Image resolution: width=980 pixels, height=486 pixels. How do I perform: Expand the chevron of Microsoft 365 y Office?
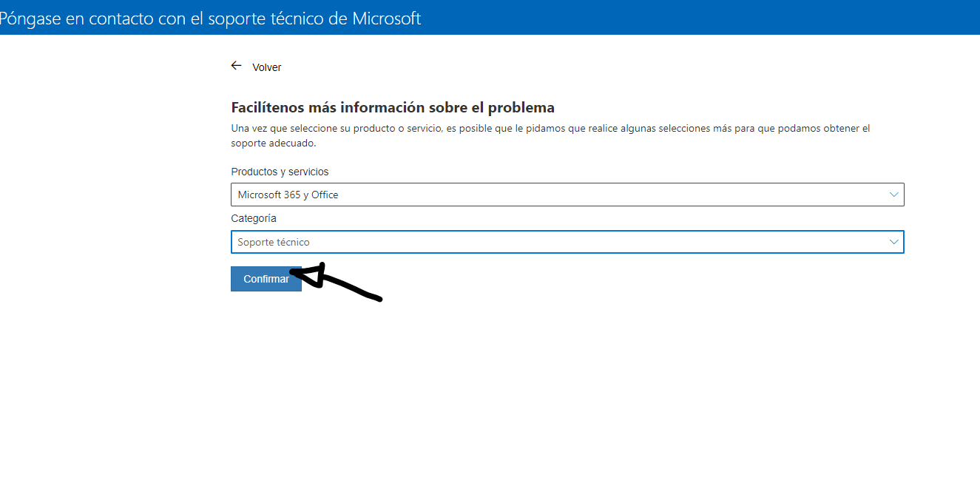[x=894, y=195]
